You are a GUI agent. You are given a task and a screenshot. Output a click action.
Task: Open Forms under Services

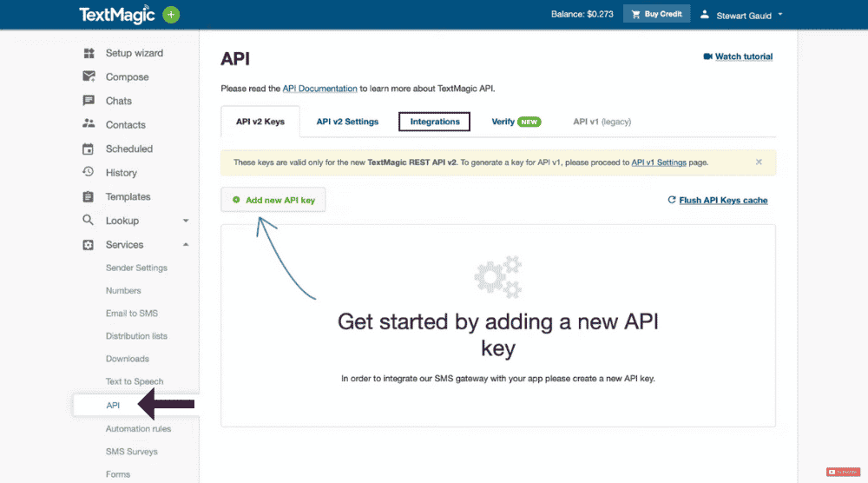click(118, 474)
